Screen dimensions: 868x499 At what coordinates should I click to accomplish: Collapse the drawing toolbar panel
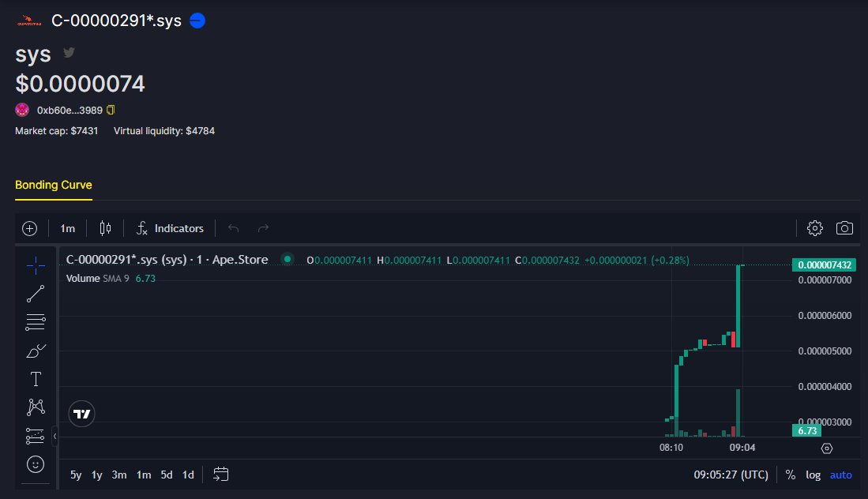[54, 436]
